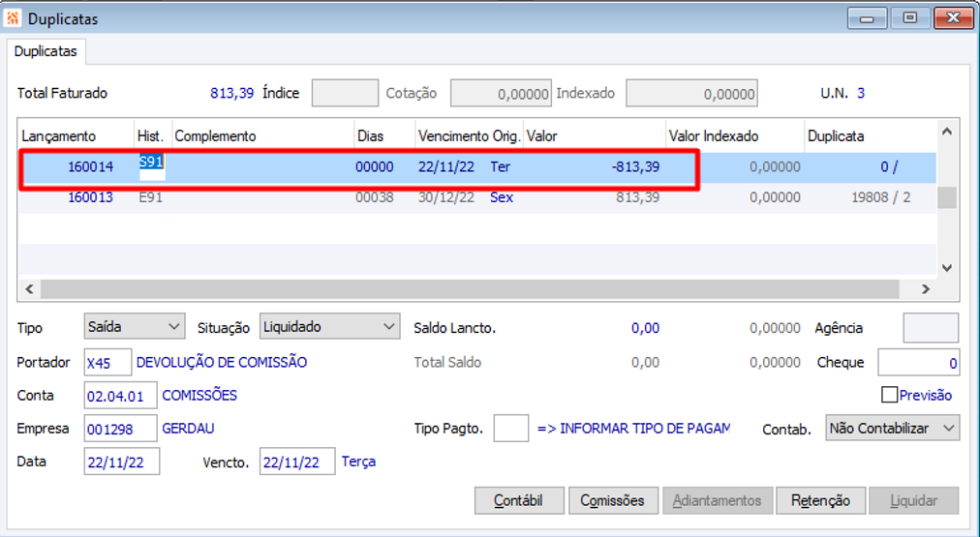Click the Contábil button
Viewport: 980px width, 537px height.
pyautogui.click(x=519, y=500)
